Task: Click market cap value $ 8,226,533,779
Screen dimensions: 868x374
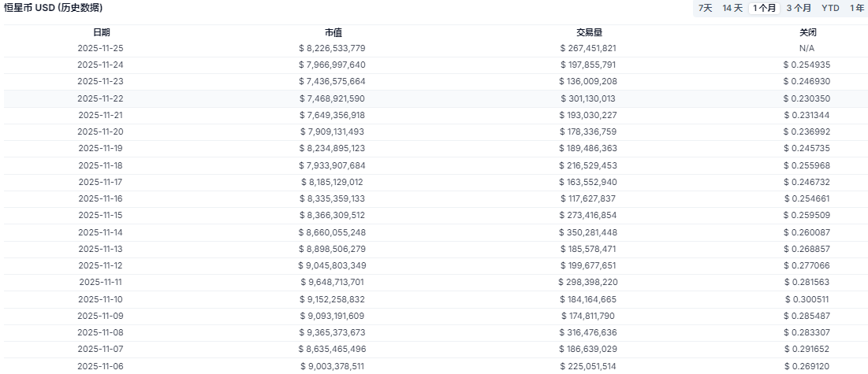Action: [333, 48]
